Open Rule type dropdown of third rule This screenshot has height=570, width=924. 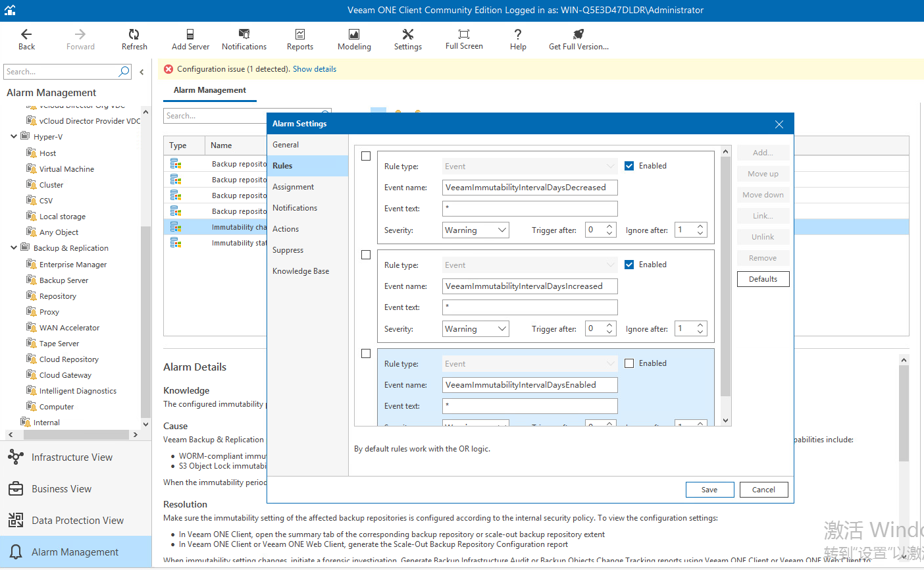coord(530,364)
